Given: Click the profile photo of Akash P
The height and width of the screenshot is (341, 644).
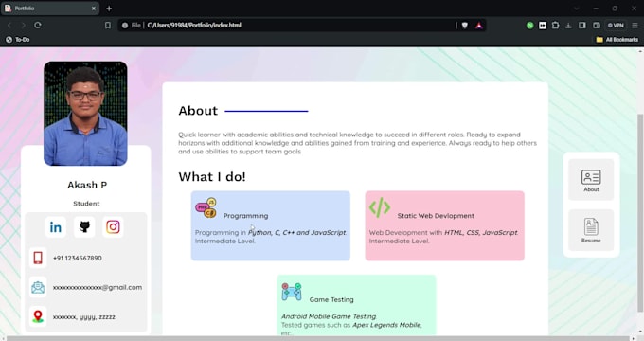Looking at the screenshot, I should pos(85,114).
